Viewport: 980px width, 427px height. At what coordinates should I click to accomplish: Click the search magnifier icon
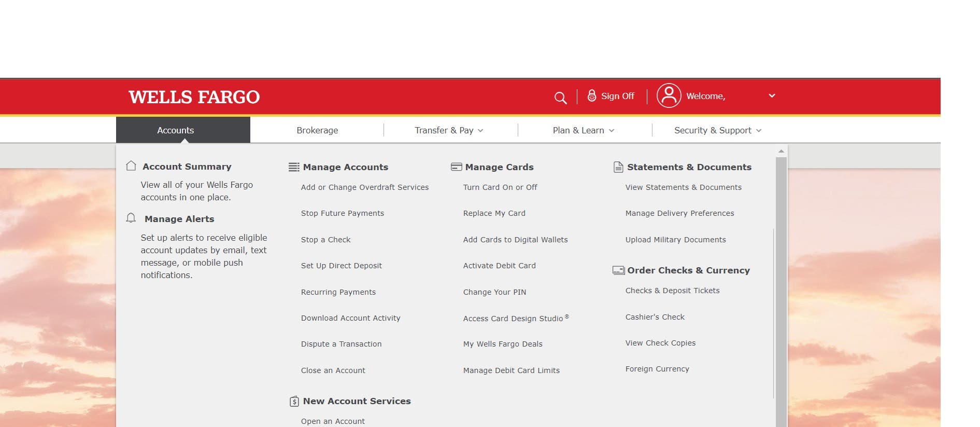point(560,98)
